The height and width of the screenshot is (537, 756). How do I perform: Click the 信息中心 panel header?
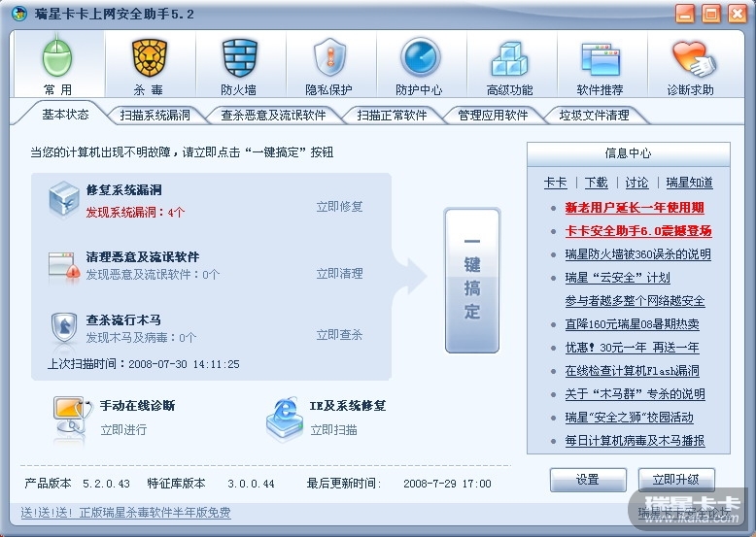pos(629,153)
